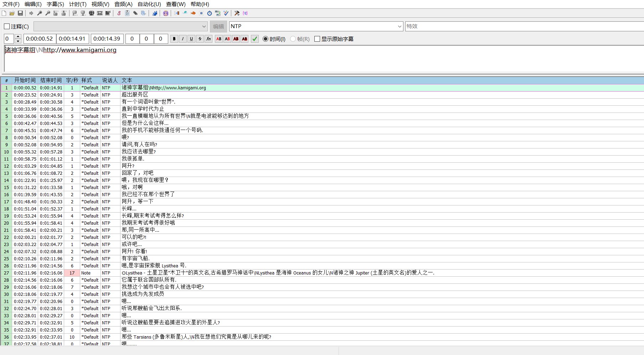Open the 音频(A) menu
The image size is (644, 355).
point(123,4)
